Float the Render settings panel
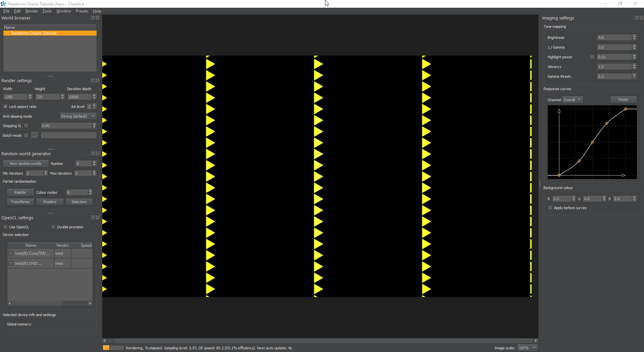Screen dimensions: 644x352 point(93,80)
